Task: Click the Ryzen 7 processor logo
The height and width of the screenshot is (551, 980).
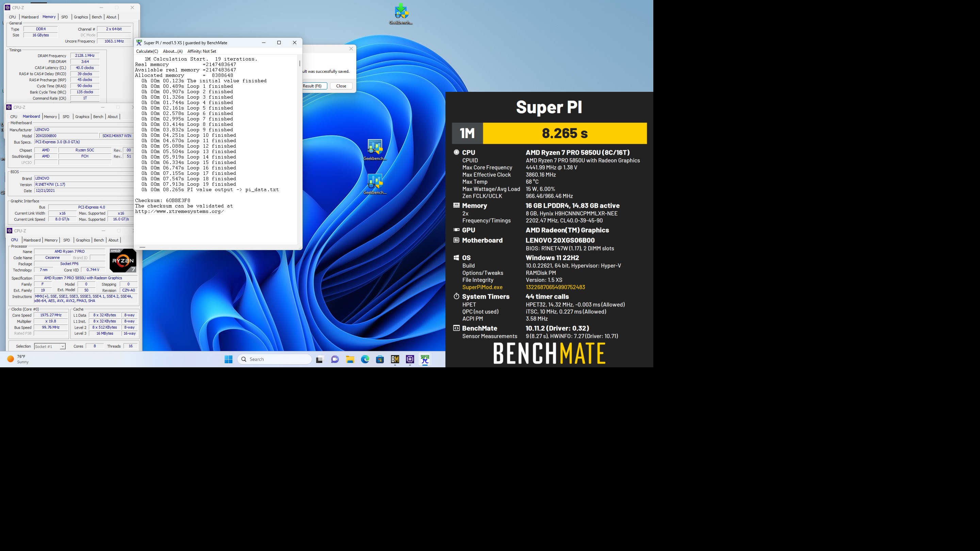Action: coord(123,261)
